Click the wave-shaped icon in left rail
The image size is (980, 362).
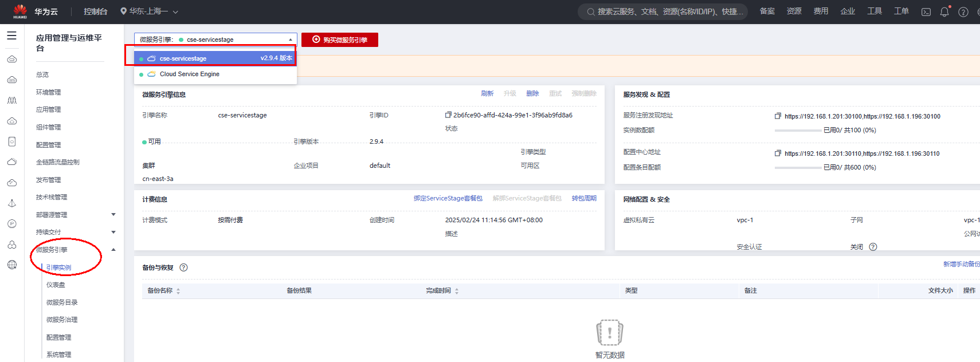coord(12,100)
